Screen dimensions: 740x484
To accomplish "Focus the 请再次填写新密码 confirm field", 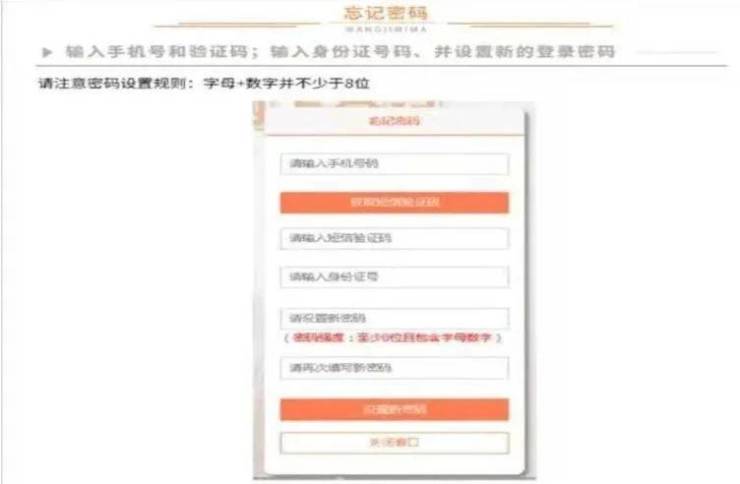I will click(394, 368).
